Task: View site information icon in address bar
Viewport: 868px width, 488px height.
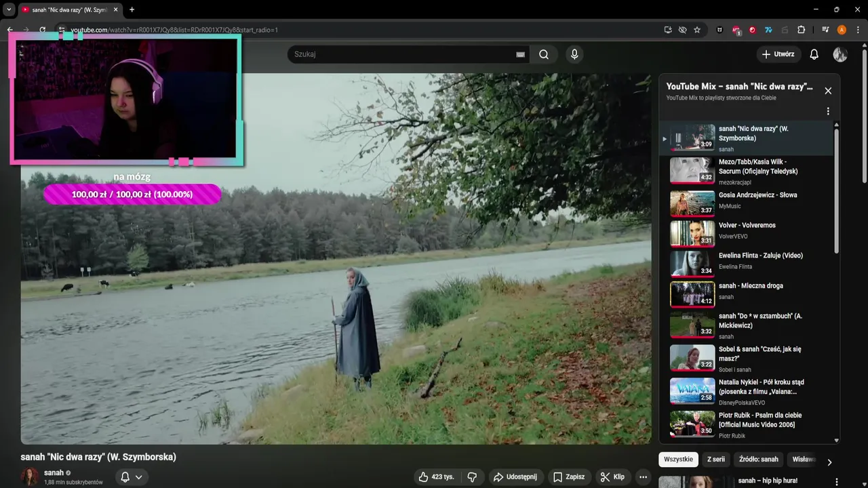Action: tap(61, 30)
